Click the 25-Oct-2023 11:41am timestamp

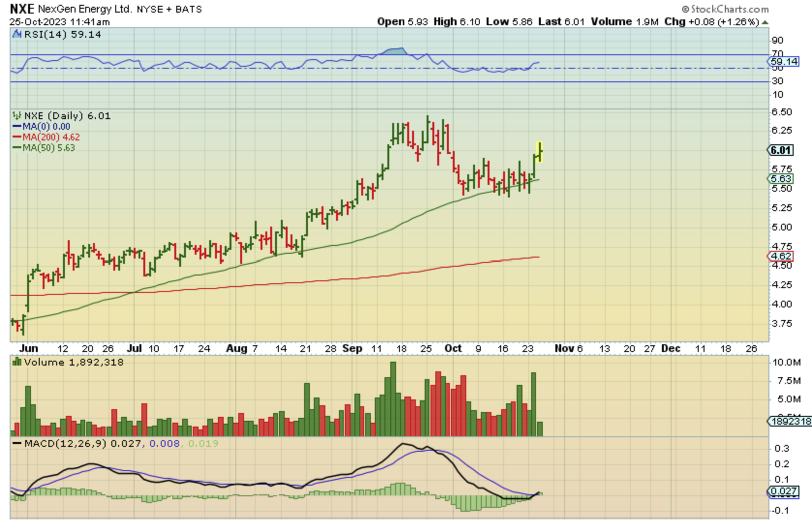point(60,22)
